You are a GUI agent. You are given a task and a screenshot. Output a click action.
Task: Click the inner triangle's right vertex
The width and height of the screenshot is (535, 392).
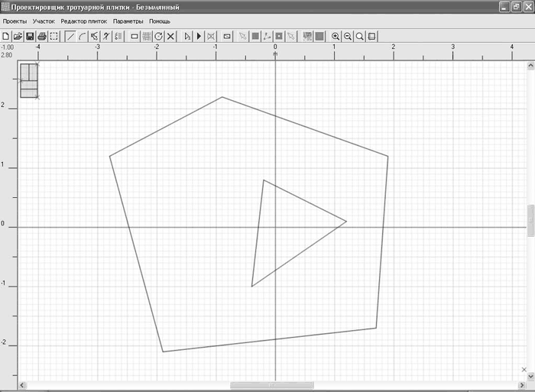(346, 222)
